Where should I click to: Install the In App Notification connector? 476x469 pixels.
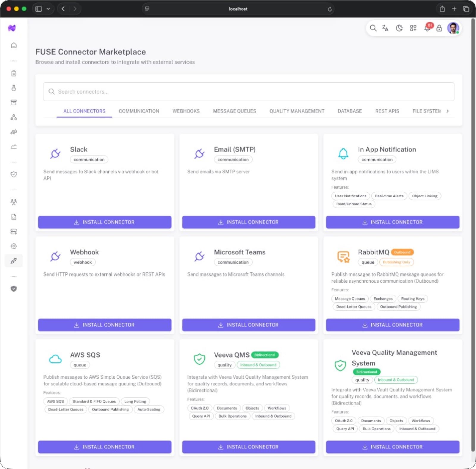point(393,222)
